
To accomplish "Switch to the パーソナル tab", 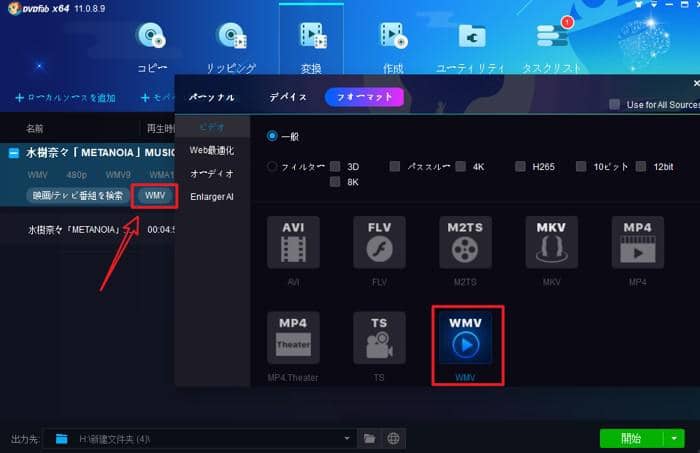I will pyautogui.click(x=211, y=97).
